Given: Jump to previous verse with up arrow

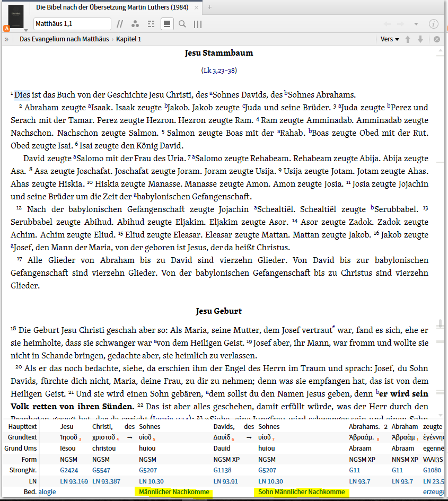Looking at the screenshot, I should pyautogui.click(x=408, y=39).
